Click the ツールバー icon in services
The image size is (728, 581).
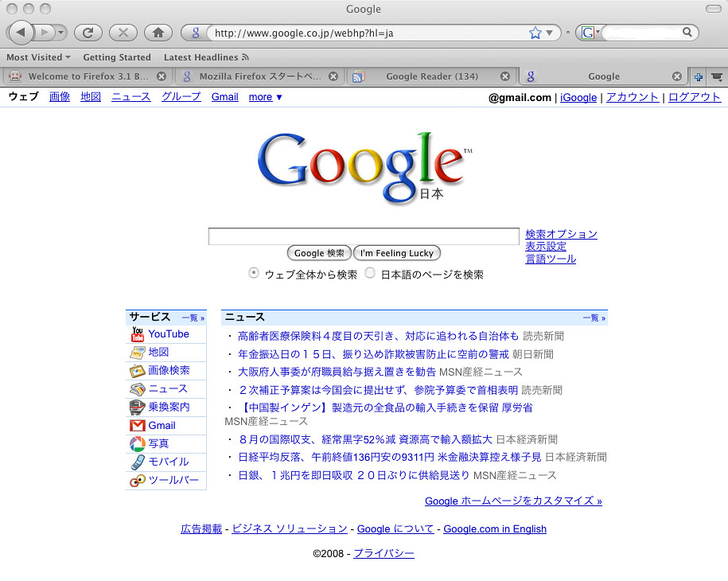tap(138, 481)
